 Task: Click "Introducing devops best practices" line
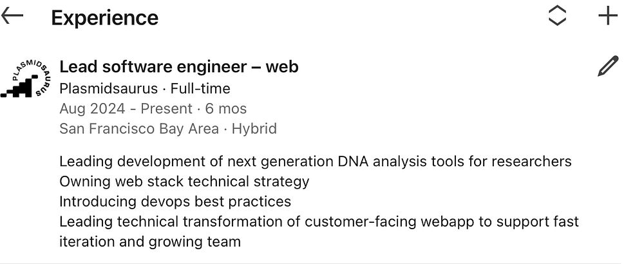[175, 202]
